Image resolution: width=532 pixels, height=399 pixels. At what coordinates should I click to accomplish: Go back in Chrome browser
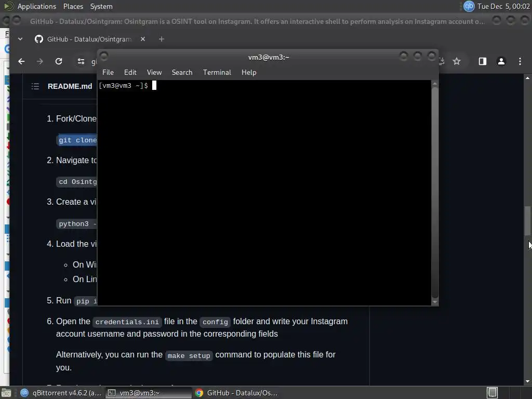pos(21,61)
